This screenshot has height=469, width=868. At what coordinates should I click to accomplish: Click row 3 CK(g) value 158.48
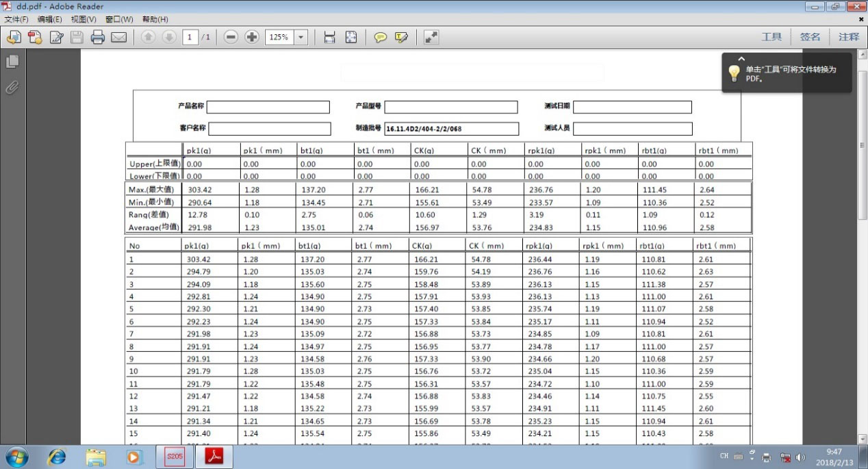tap(426, 284)
